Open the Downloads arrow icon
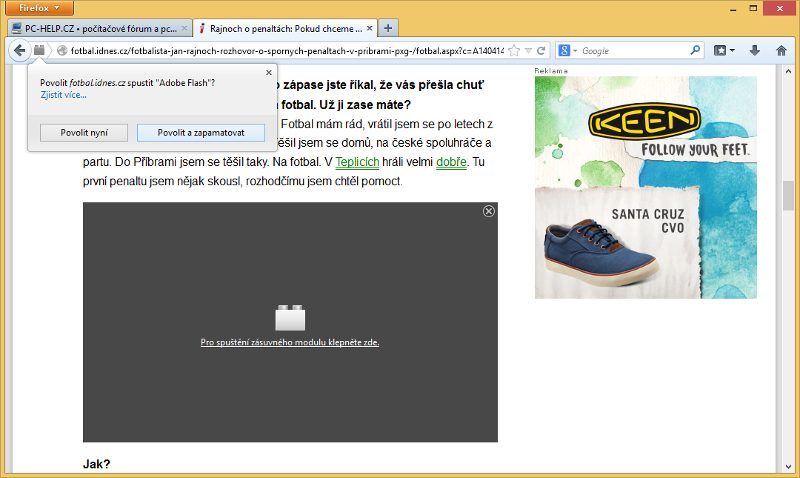800x478 pixels. coord(755,50)
